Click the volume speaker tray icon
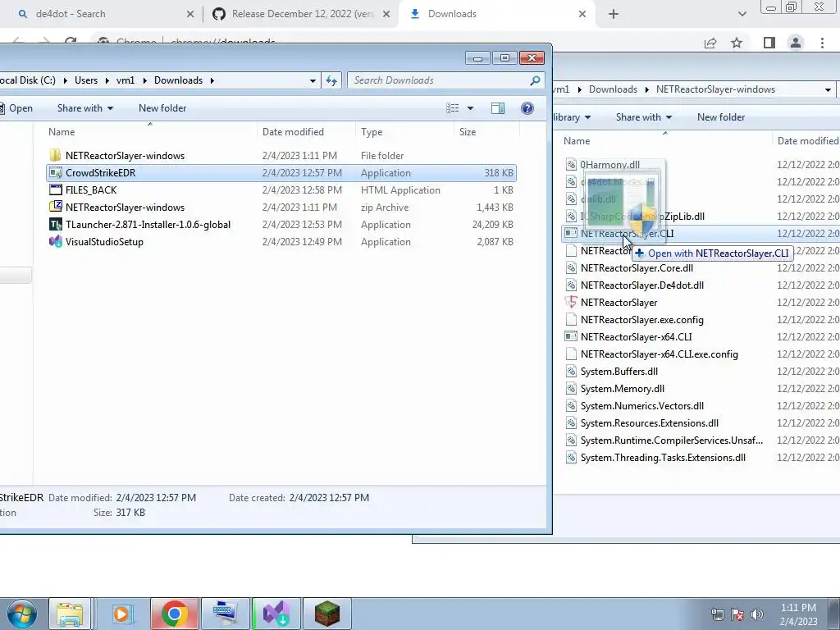 pyautogui.click(x=757, y=614)
